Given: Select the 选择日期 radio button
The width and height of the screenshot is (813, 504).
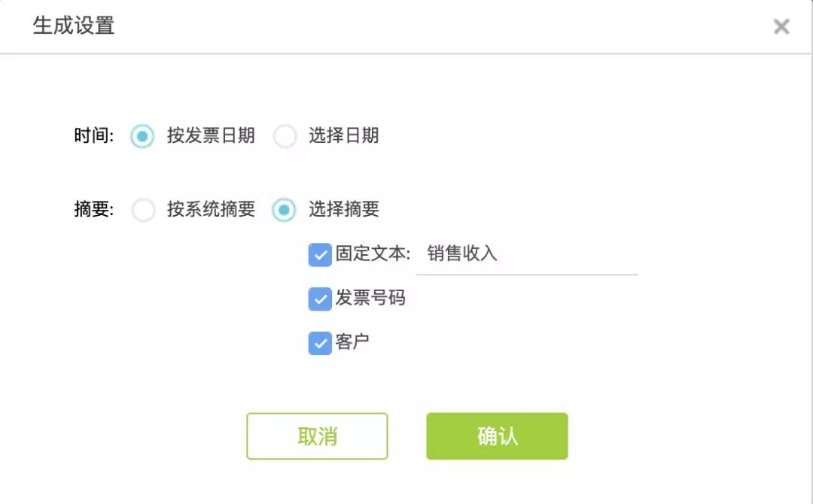Looking at the screenshot, I should [285, 136].
